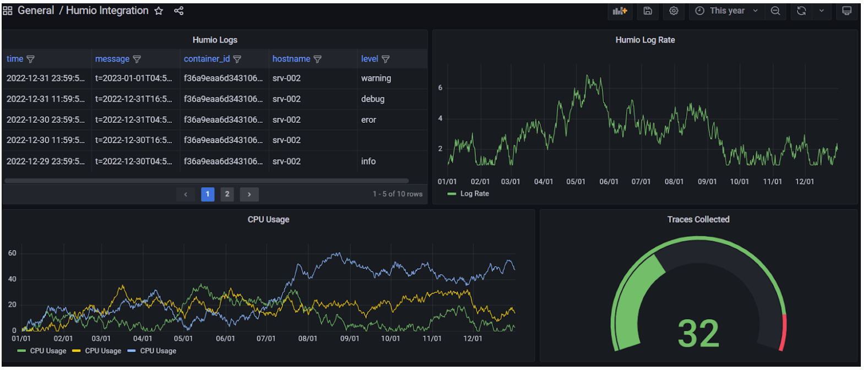Go to next table page
The height and width of the screenshot is (370, 868).
(249, 194)
